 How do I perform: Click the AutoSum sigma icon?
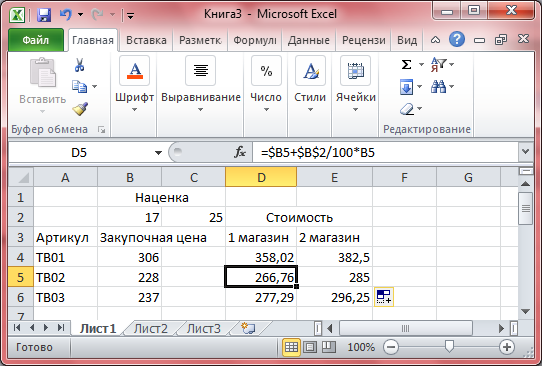pos(406,65)
